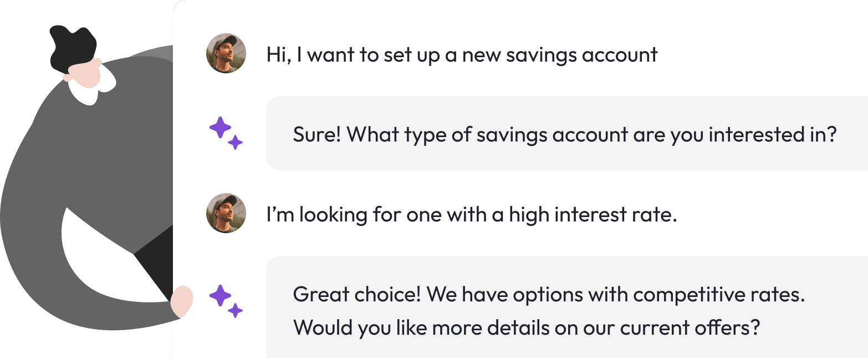Click the user avatar beside the high interest rate message
This screenshot has height=358, width=868.
(x=226, y=213)
